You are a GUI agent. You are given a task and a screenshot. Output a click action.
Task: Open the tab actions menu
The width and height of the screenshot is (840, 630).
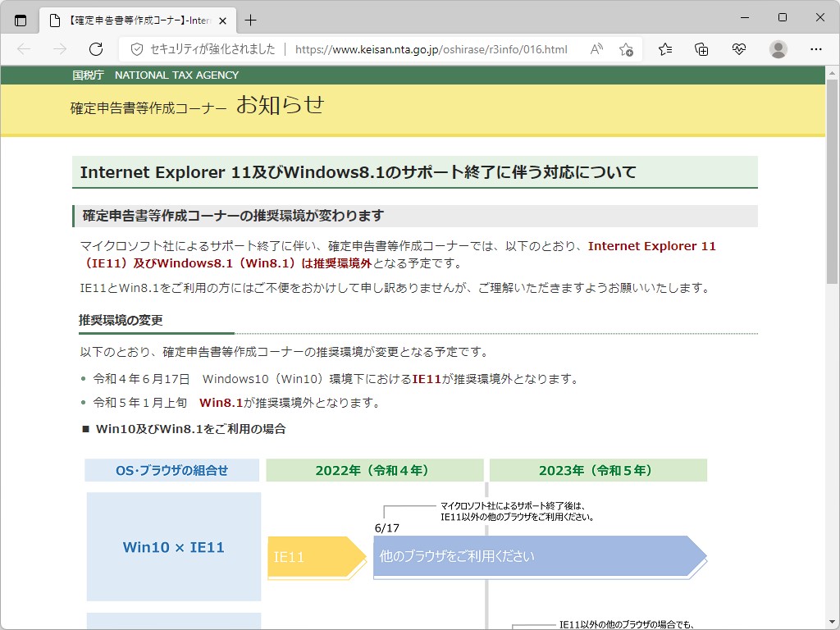click(20, 20)
